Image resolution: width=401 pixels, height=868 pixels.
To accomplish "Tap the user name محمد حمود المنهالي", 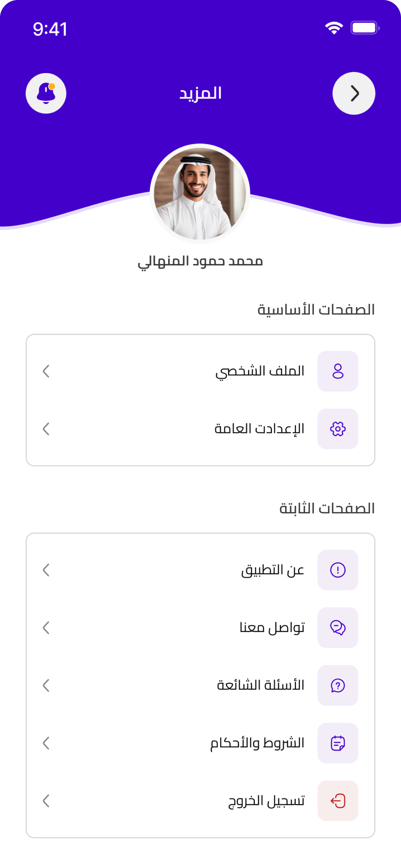I will coord(200,262).
